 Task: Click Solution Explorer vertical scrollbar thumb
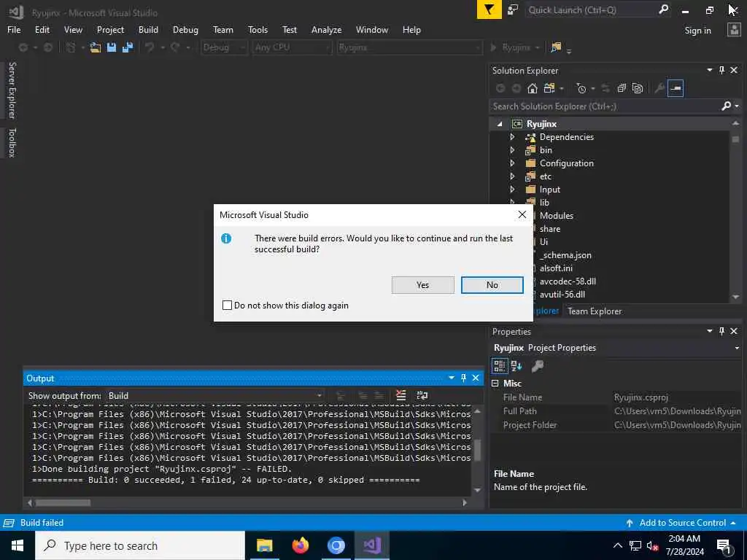click(735, 139)
